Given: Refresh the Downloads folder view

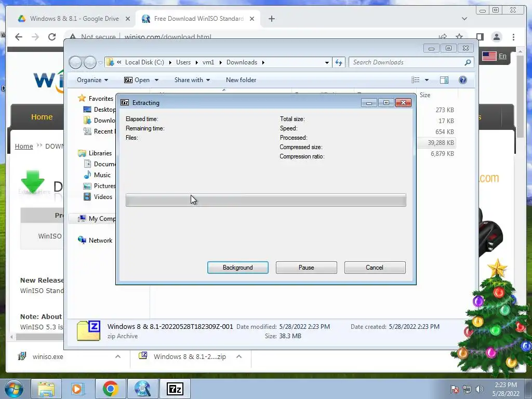Looking at the screenshot, I should click(339, 62).
